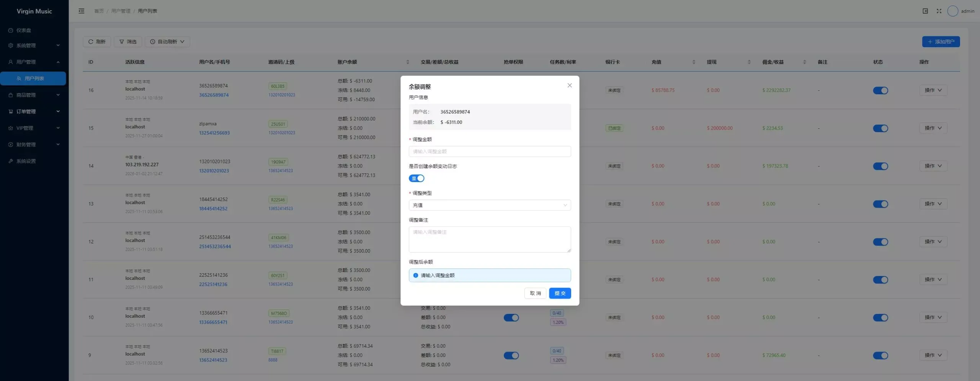Select 用户列表 in sidebar

[x=33, y=79]
